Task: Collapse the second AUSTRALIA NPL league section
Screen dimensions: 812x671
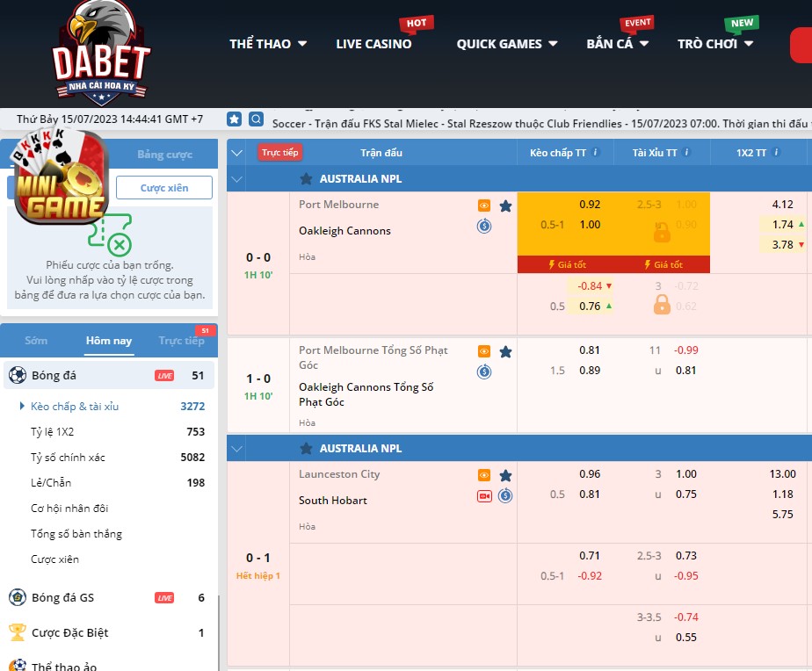Action: click(x=236, y=449)
